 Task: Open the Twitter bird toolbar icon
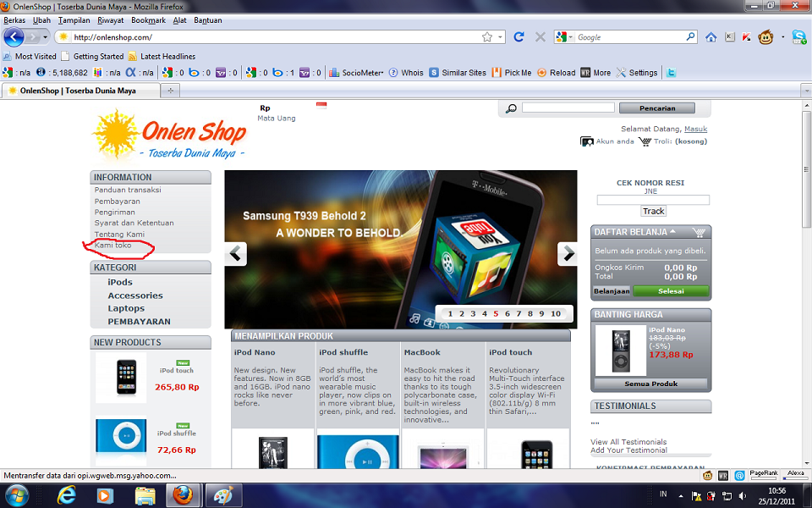click(671, 73)
